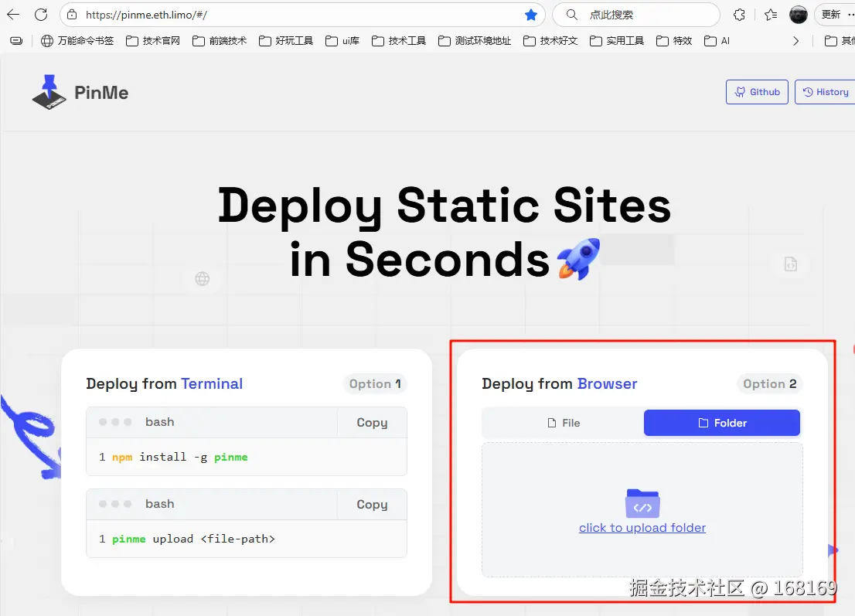Reload the page with the refresh icon

point(41,15)
